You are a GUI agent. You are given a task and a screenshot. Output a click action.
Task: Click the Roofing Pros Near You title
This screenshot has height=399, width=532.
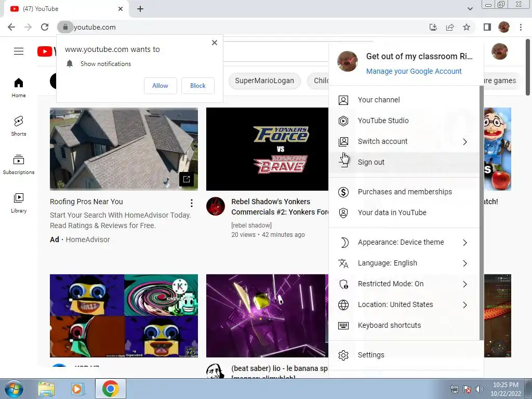pos(86,202)
